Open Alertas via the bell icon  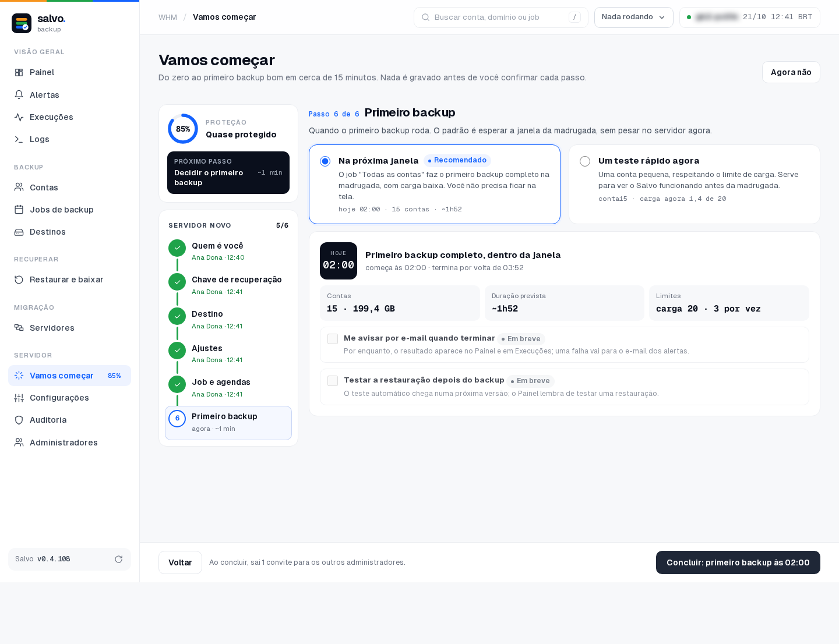click(x=19, y=95)
